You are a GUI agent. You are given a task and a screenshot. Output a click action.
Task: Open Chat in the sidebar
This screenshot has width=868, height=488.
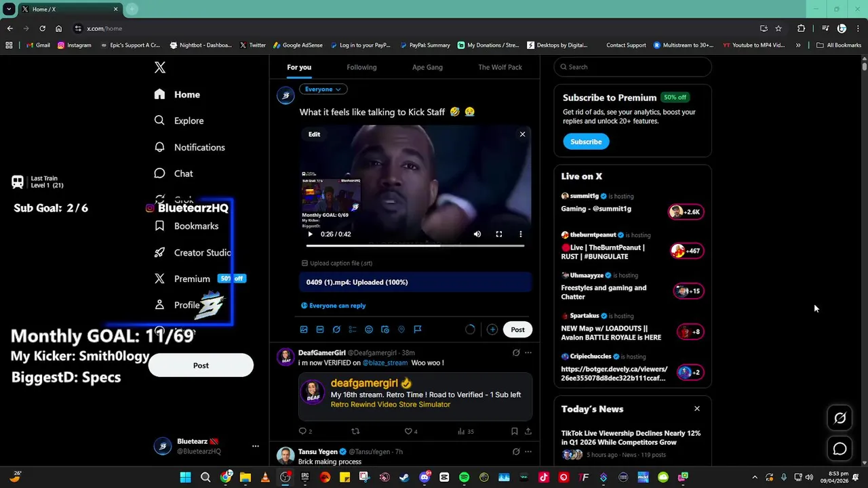click(x=174, y=174)
